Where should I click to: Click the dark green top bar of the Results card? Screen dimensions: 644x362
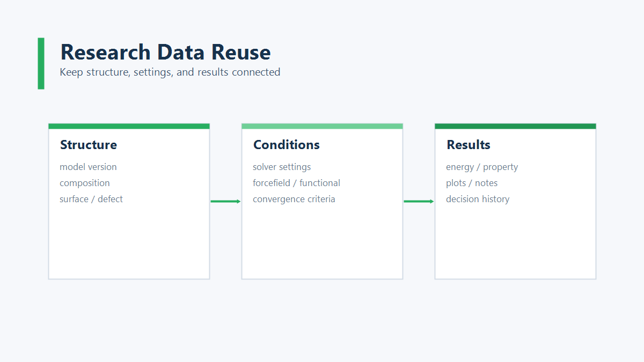tap(515, 126)
